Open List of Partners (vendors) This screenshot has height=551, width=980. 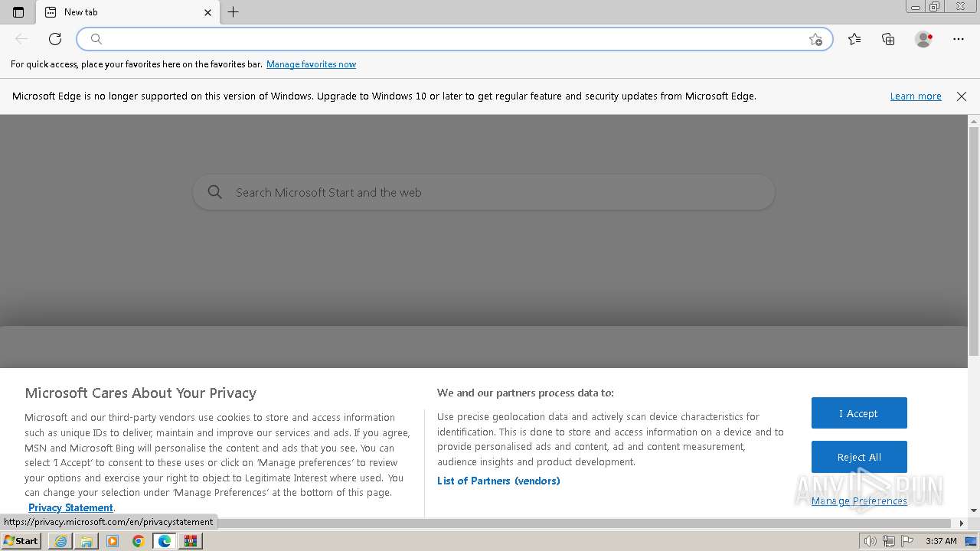coord(498,481)
